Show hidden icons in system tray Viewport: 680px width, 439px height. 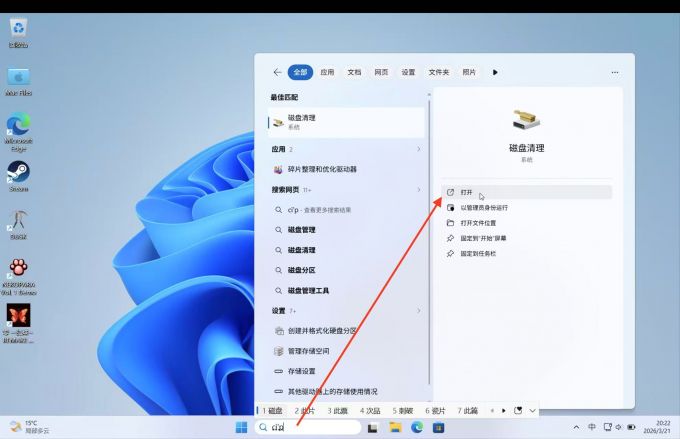(576, 427)
